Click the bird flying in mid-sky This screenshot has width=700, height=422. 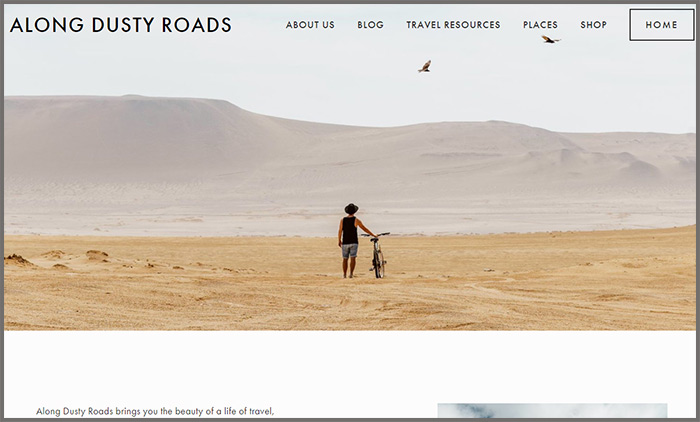425,66
